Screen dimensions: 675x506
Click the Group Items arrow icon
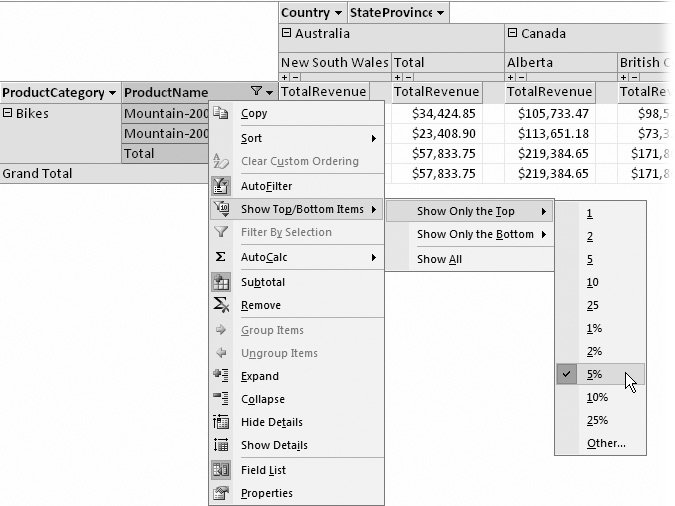pos(221,330)
